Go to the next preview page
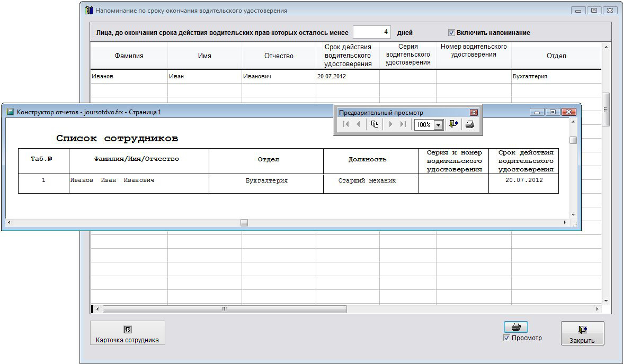The height and width of the screenshot is (364, 623). pos(391,125)
